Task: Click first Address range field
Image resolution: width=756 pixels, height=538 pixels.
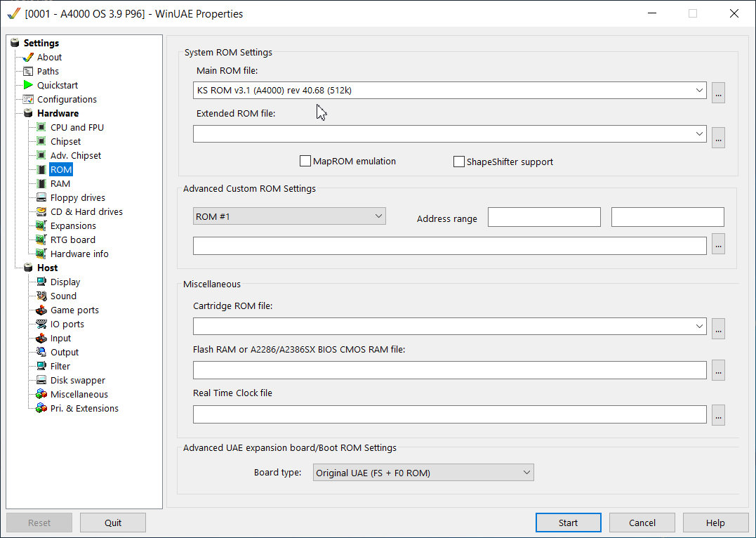Action: pyautogui.click(x=544, y=216)
